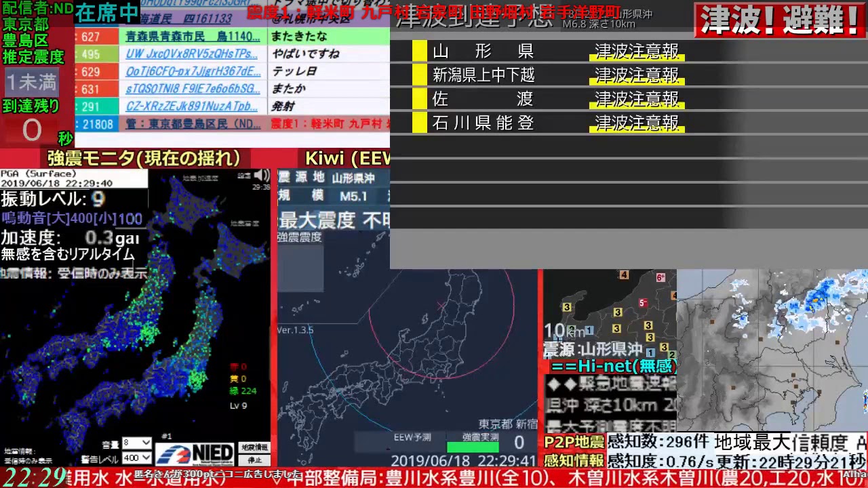
Task: Select comment text 発射
Action: pyautogui.click(x=283, y=106)
